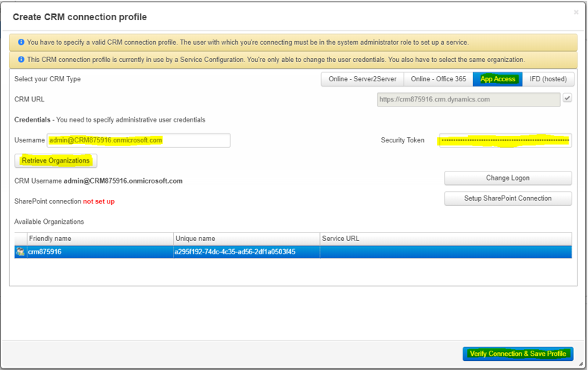Select the crm875916 organization row

[x=293, y=252]
